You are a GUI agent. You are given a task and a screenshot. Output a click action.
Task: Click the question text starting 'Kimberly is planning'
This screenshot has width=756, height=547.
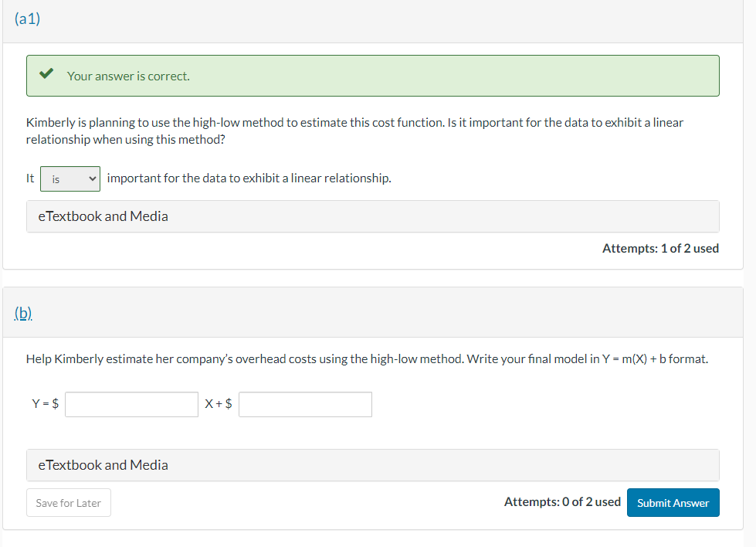click(354, 131)
